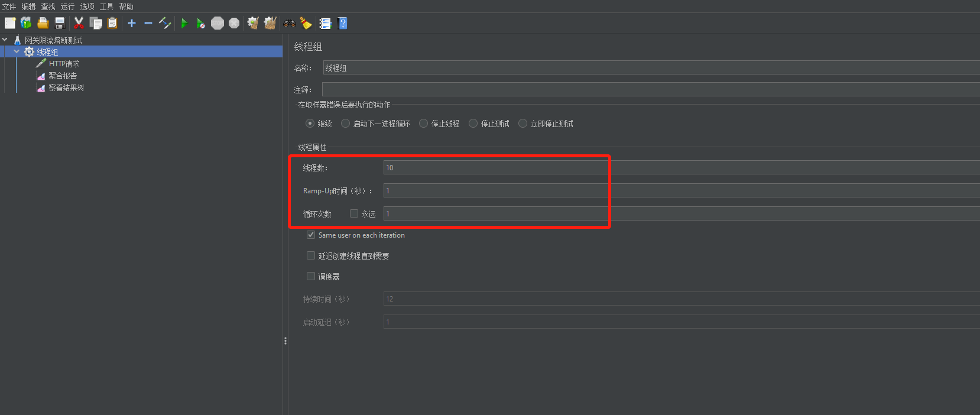
Task: Open Search with binoculars icon
Action: pos(290,23)
